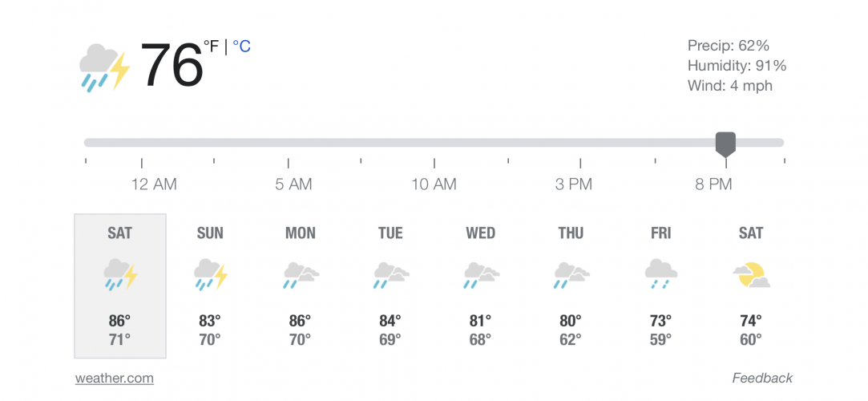Click the partly sunny icon for next Saturday
This screenshot has width=868, height=401.
[x=751, y=275]
